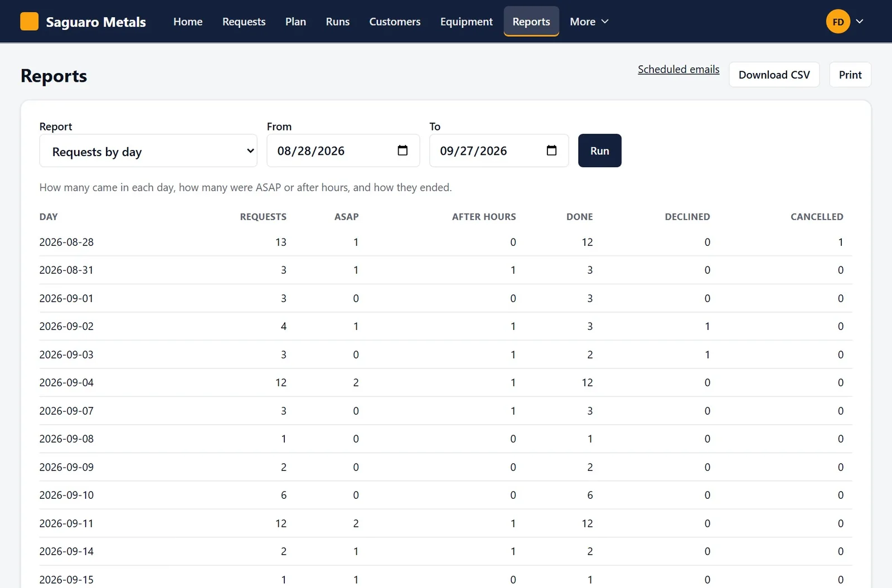Image resolution: width=892 pixels, height=588 pixels.
Task: Open the Report type dropdown
Action: pyautogui.click(x=148, y=151)
